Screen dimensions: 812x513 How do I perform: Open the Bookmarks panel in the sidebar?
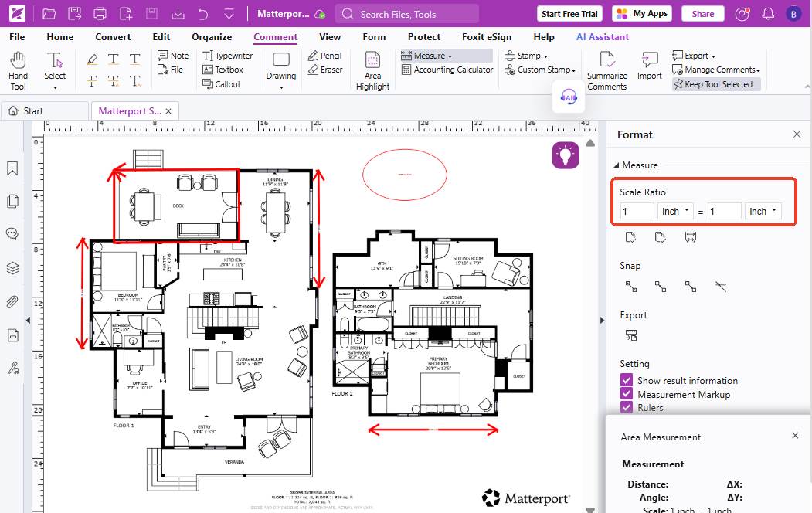tap(12, 168)
